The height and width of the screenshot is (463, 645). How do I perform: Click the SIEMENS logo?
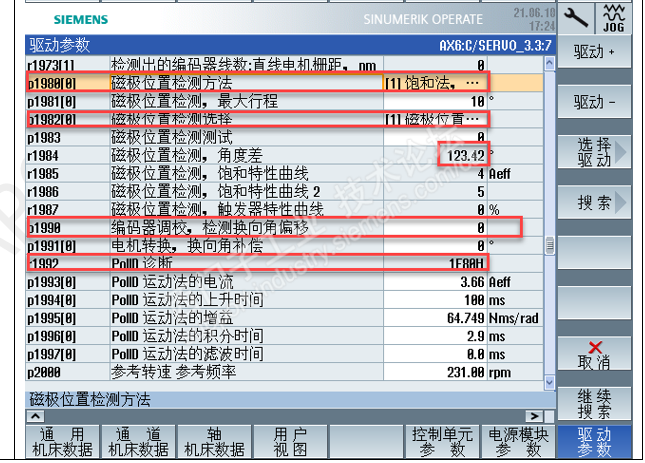pos(81,19)
